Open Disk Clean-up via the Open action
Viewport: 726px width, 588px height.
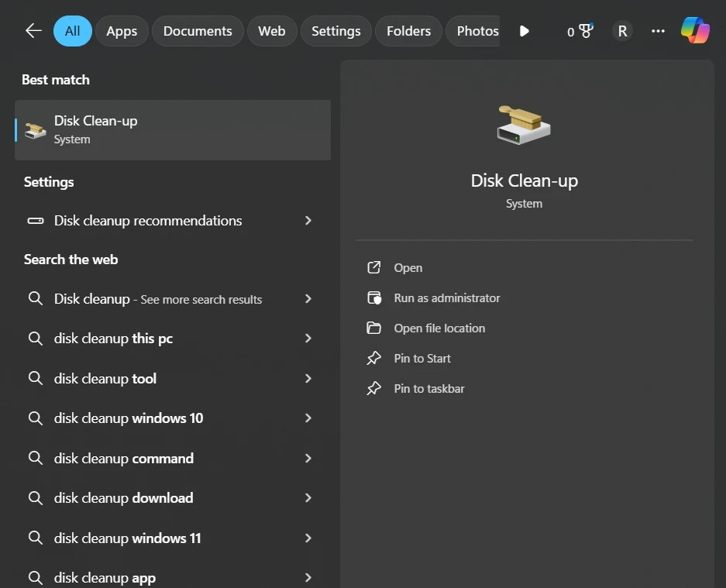click(408, 267)
